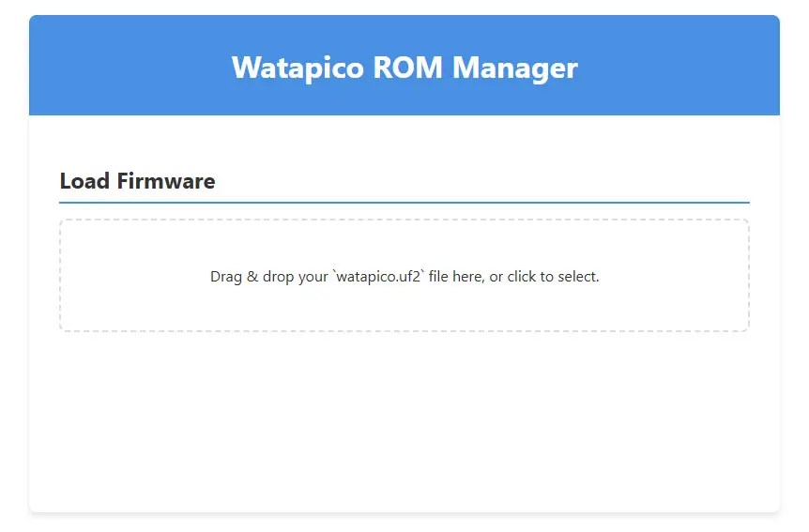Click the "Load Firmware" section heading
This screenshot has height=532, width=809.
pos(137,181)
